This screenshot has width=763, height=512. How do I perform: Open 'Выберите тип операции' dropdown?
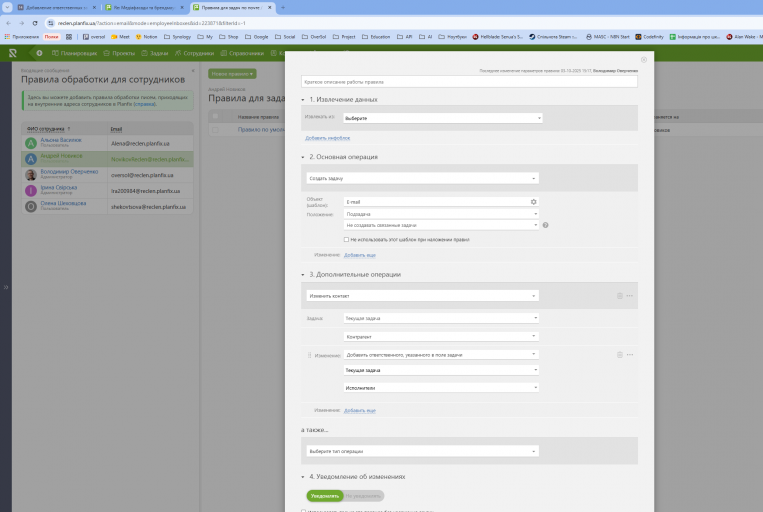pos(422,451)
